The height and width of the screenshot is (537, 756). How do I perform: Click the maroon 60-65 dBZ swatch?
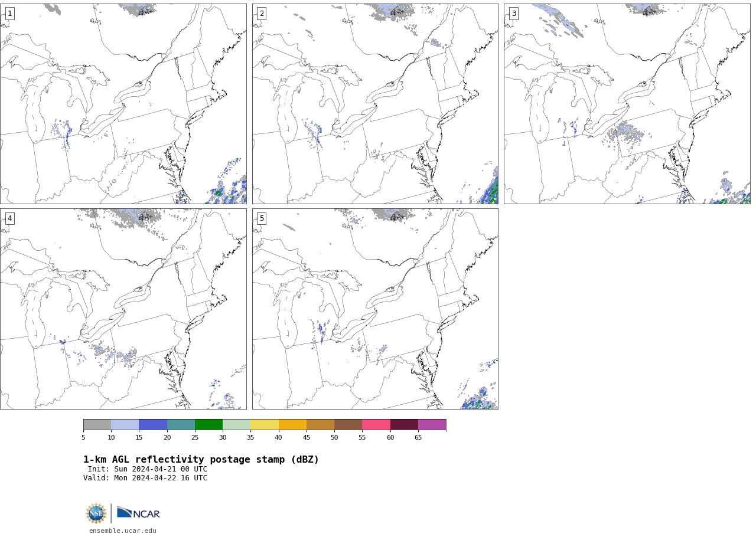click(404, 425)
